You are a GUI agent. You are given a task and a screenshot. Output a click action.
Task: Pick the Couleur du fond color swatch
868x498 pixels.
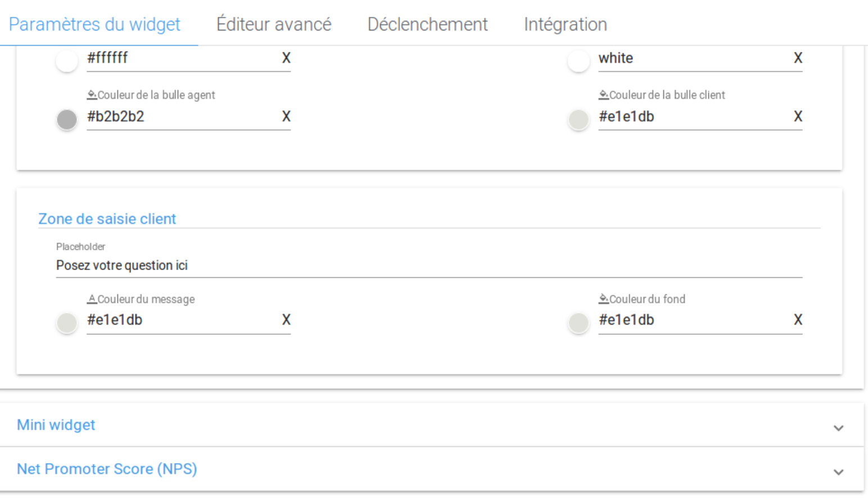pyautogui.click(x=578, y=323)
